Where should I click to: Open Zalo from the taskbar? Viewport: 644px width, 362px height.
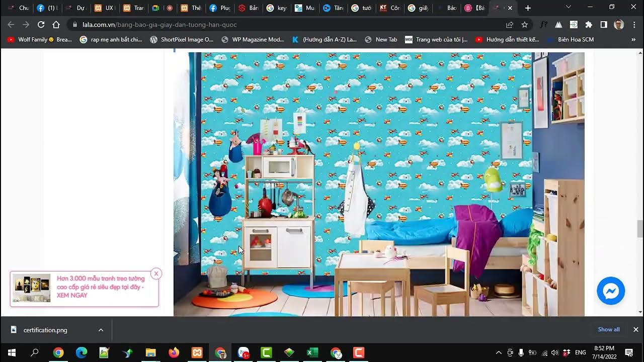pos(244,352)
